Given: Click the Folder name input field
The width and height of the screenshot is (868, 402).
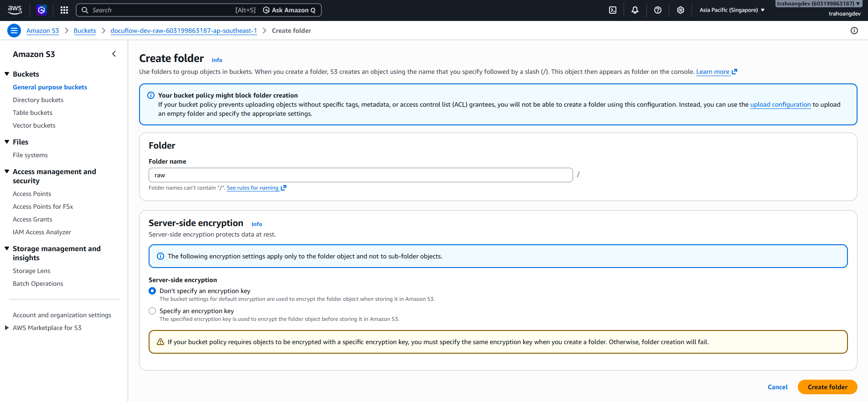Looking at the screenshot, I should [361, 175].
